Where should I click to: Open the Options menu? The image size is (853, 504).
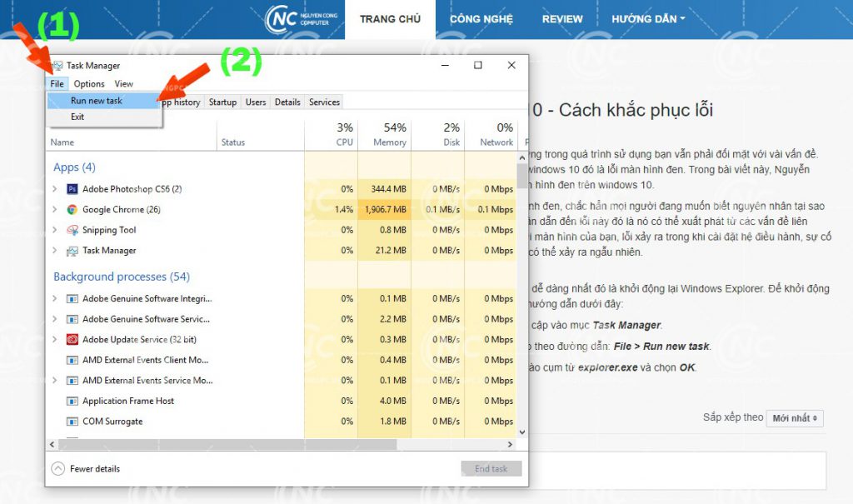(x=89, y=84)
